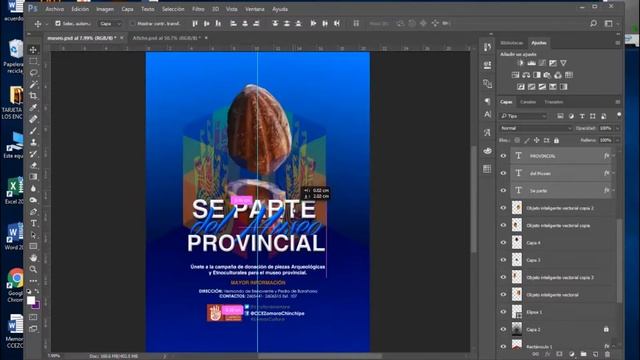Hide the del Museo text layer
The width and height of the screenshot is (640, 360).
point(503,173)
